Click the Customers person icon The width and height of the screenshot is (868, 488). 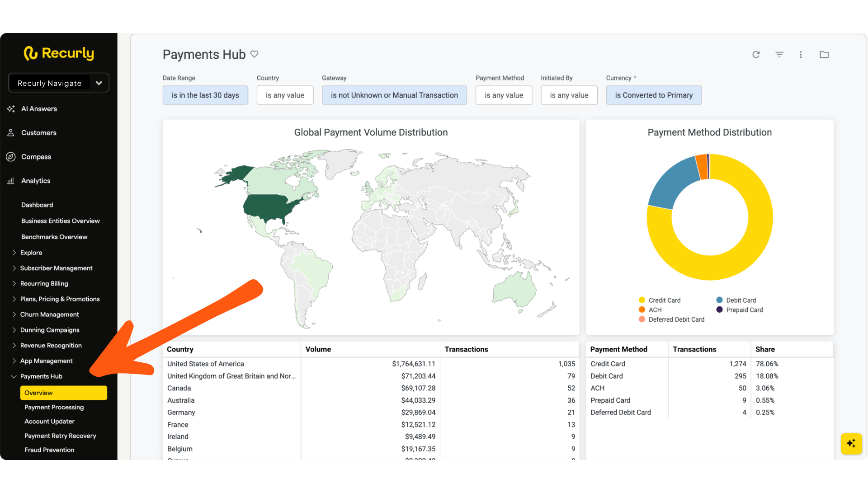point(11,133)
